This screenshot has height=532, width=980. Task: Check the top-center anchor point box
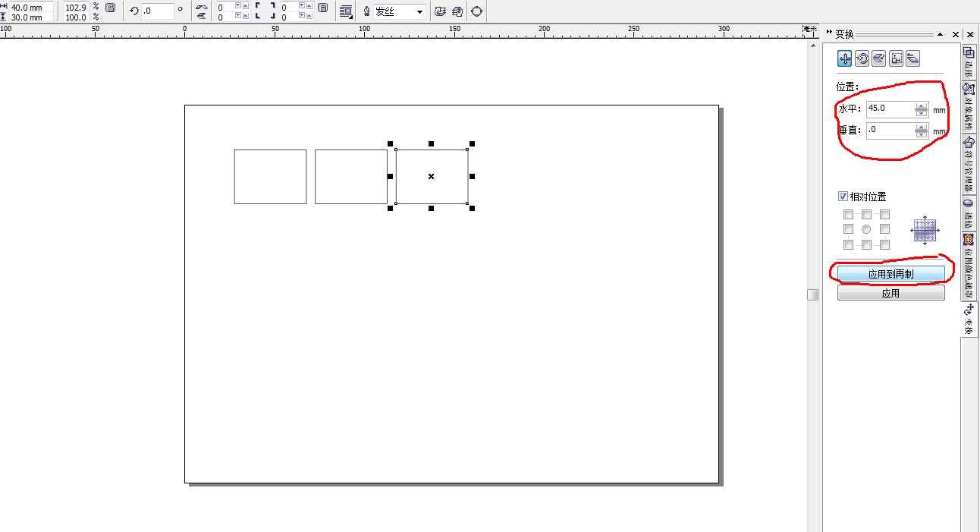pos(866,214)
